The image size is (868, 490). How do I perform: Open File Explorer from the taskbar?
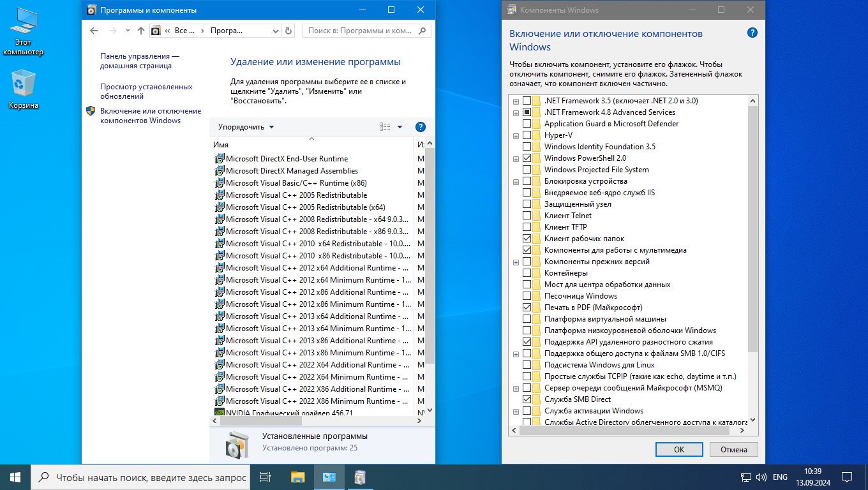click(x=297, y=477)
